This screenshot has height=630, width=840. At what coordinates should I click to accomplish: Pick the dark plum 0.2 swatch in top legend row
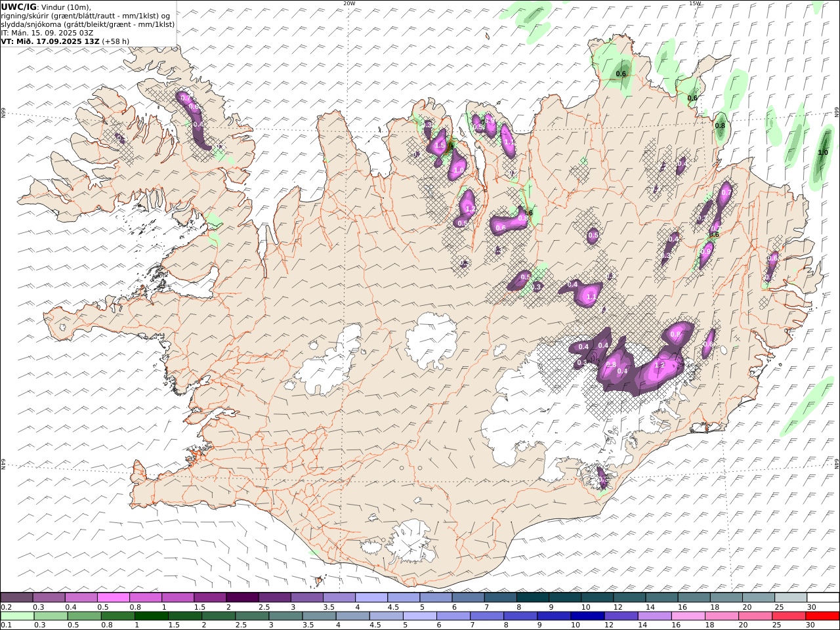pyautogui.click(x=16, y=598)
